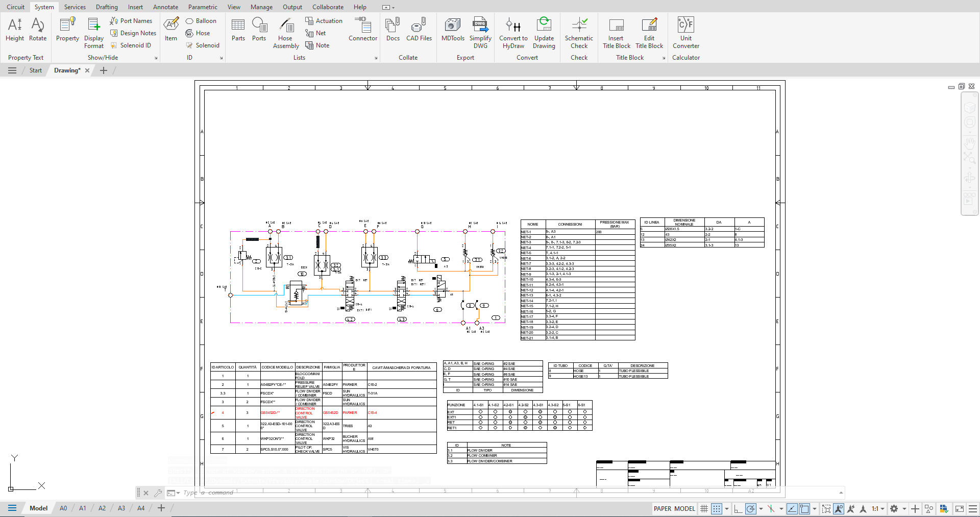Launch the Hose Assembly tool
980x517 pixels.
286,33
